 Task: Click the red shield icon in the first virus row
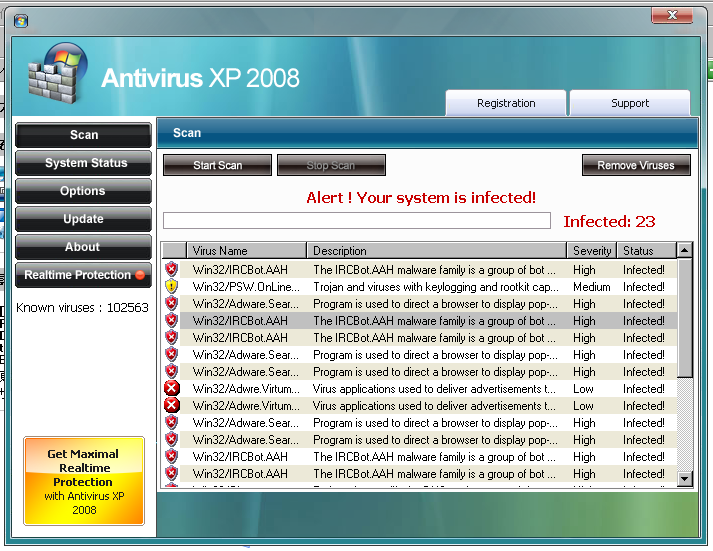pos(171,270)
